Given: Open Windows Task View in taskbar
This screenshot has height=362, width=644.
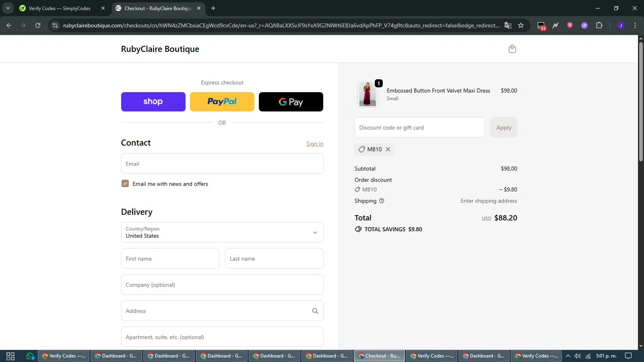Looking at the screenshot, I should coord(10,356).
